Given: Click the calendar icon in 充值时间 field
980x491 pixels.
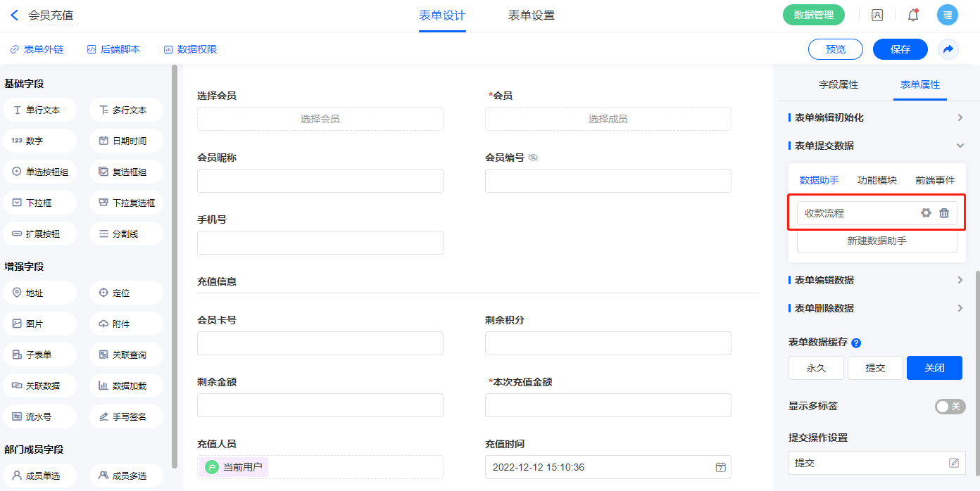Looking at the screenshot, I should (720, 467).
